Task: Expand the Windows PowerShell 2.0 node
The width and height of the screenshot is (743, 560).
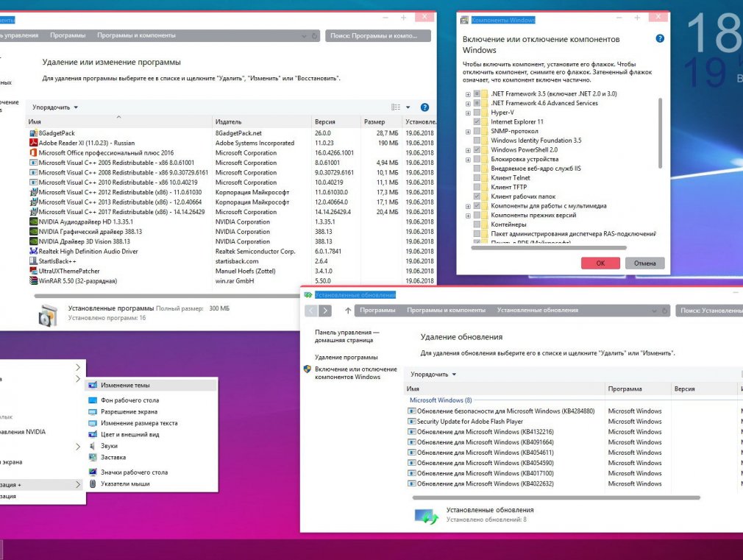Action: [468, 150]
